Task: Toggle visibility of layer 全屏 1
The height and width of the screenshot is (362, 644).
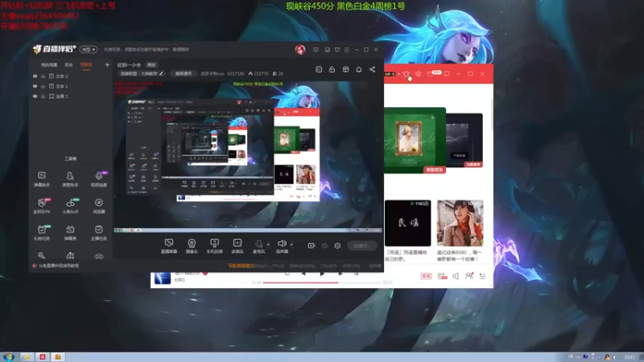Action: 35,96
